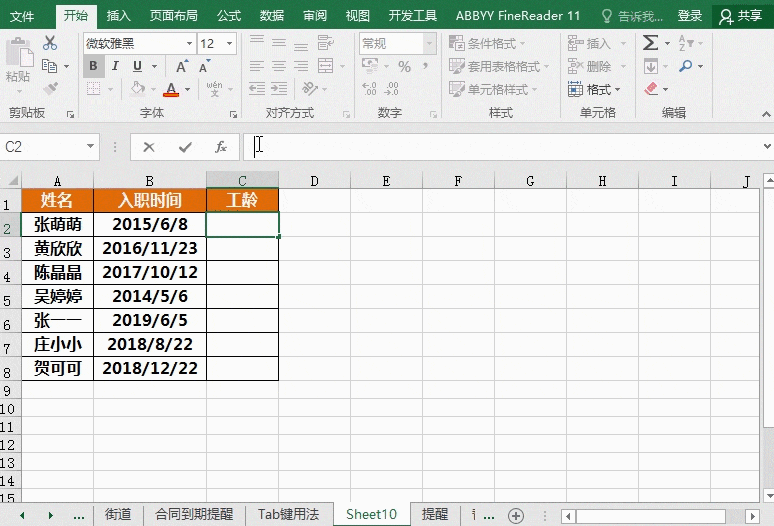Image resolution: width=774 pixels, height=526 pixels.
Task: Open the 文件 File tab
Action: (22, 16)
